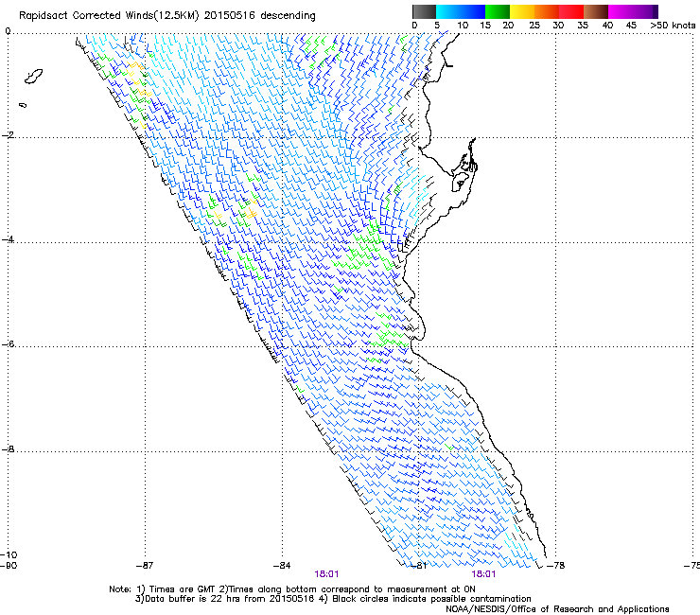
Task: Click the chart title 'Rapidsact Corrected Winds(12.5KM)'
Action: point(109,16)
